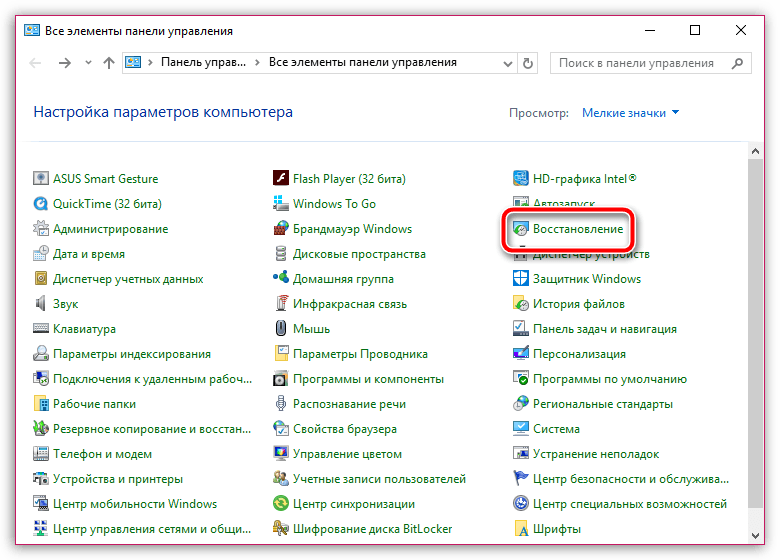Viewport: 780px width, 560px height.
Task: Click the Защитник Windows shield icon
Action: coord(520,279)
